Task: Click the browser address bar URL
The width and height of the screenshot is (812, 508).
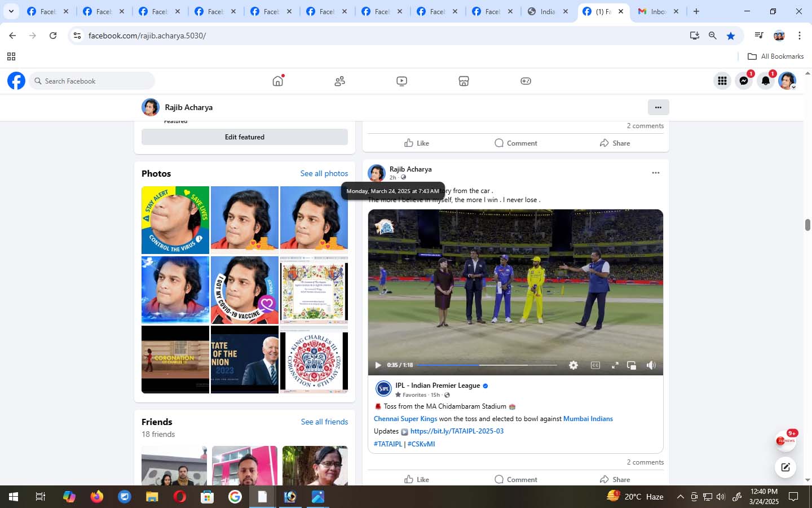Action: (147, 36)
